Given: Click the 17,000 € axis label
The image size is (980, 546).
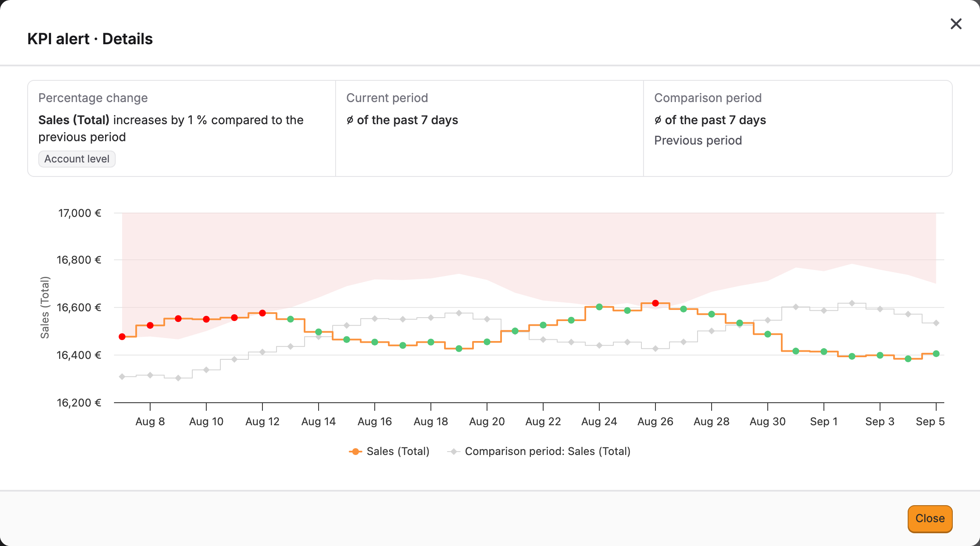Looking at the screenshot, I should click(x=80, y=213).
